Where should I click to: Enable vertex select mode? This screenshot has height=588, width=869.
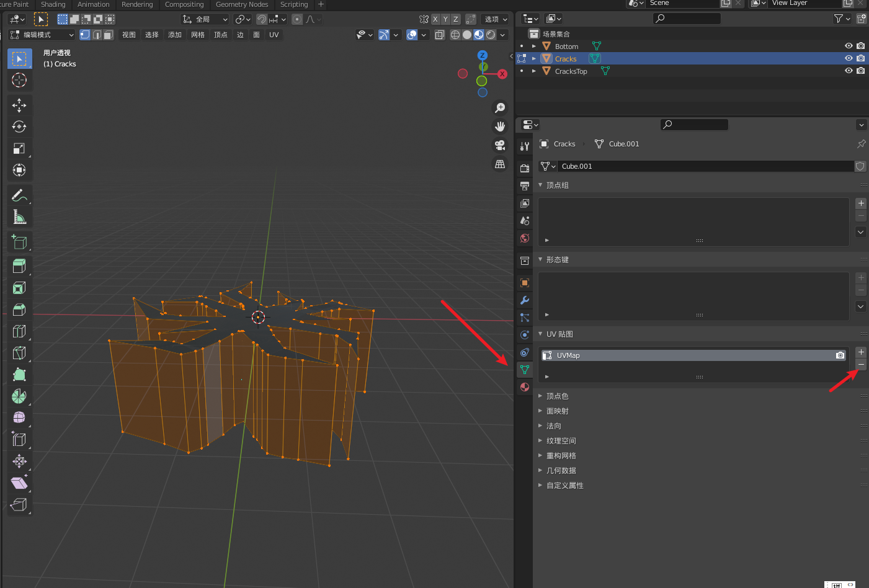click(86, 35)
